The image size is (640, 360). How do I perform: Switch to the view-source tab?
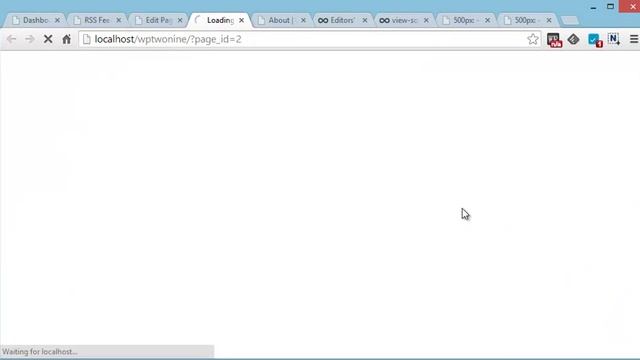point(404,20)
